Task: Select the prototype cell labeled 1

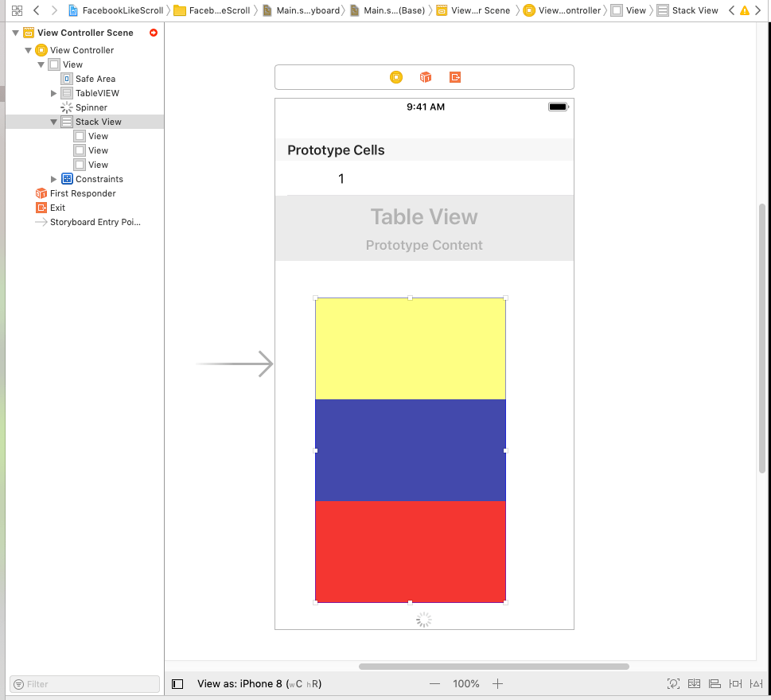Action: coord(424,178)
